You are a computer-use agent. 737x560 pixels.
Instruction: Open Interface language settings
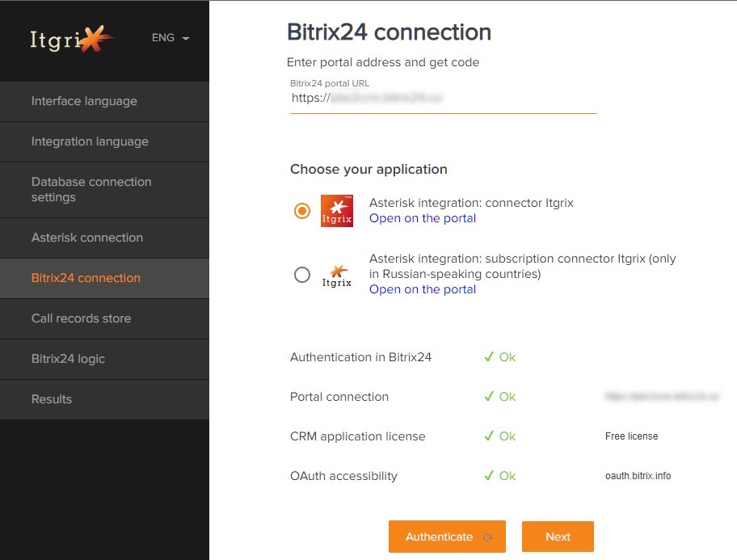[104, 101]
